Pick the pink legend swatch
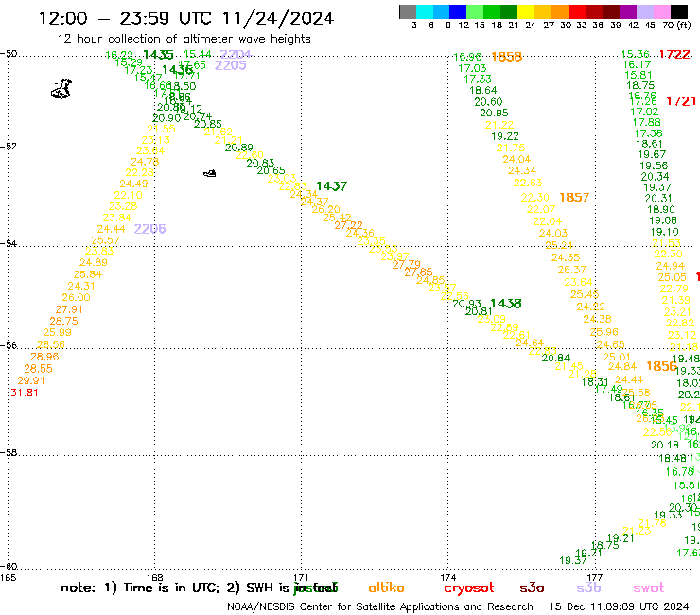 [x=661, y=11]
